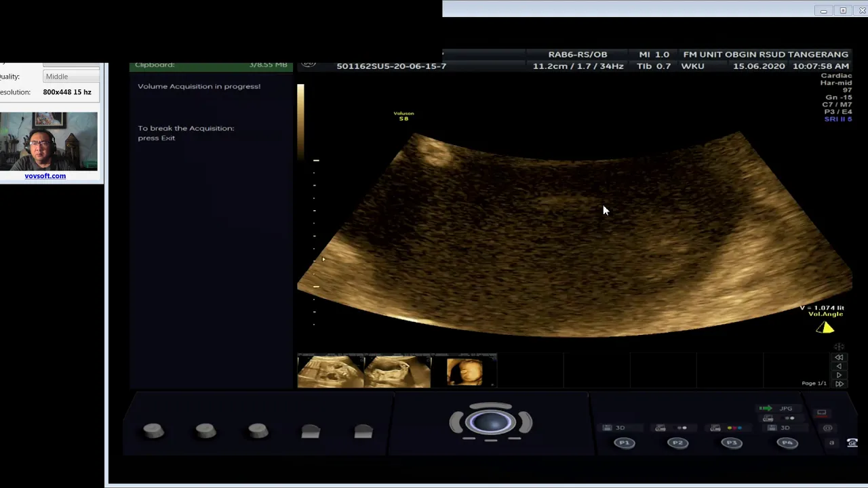Go to previous clipboard page

pos(839,366)
